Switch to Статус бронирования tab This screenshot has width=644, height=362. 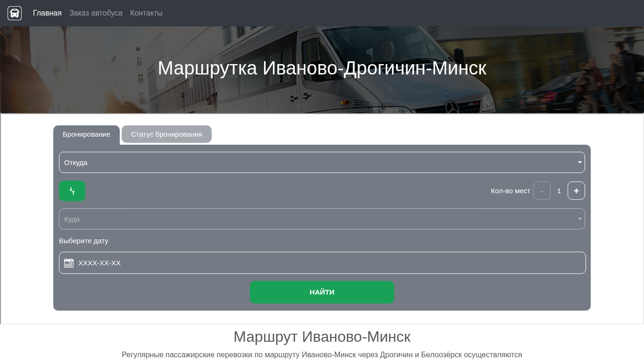coord(166,134)
